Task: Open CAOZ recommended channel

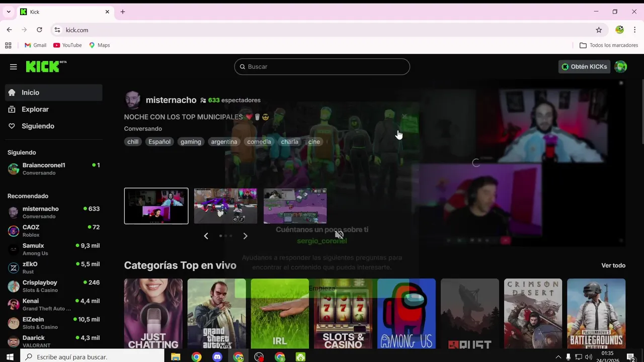Action: point(54,231)
